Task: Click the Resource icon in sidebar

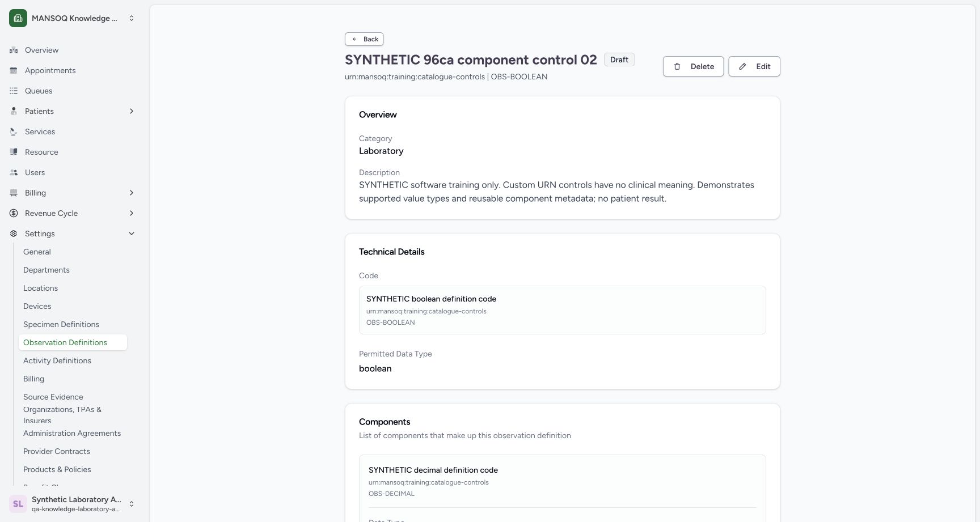Action: point(14,152)
